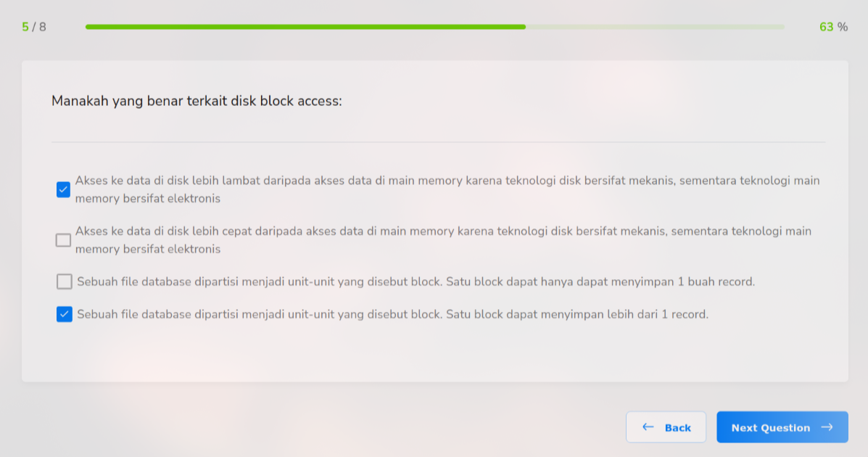
Task: Click the left arrow icon in Back button
Action: click(648, 427)
